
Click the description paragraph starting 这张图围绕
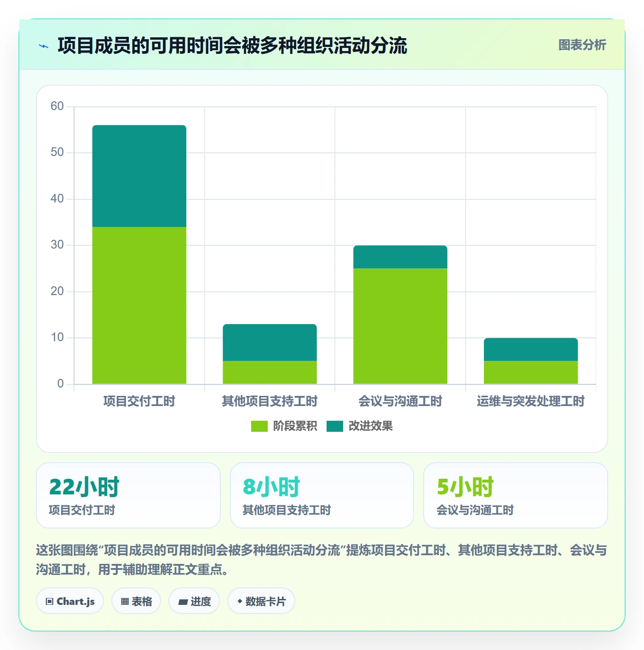[x=322, y=560]
